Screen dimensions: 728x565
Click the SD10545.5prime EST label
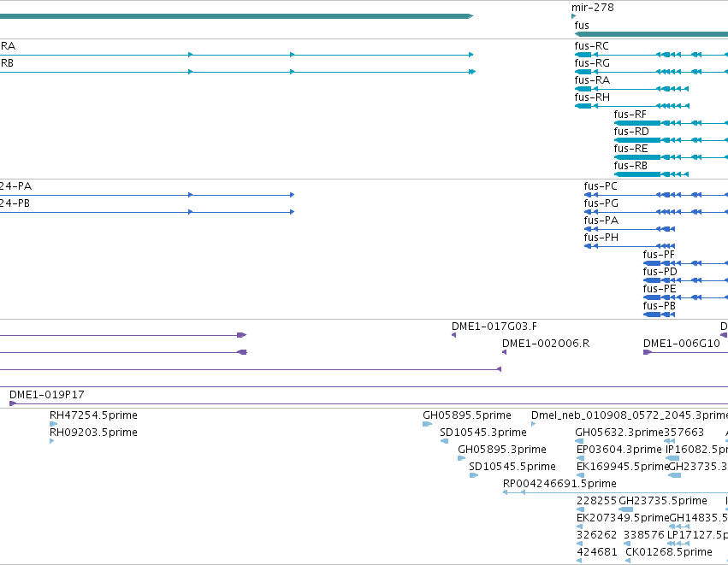tap(512, 467)
